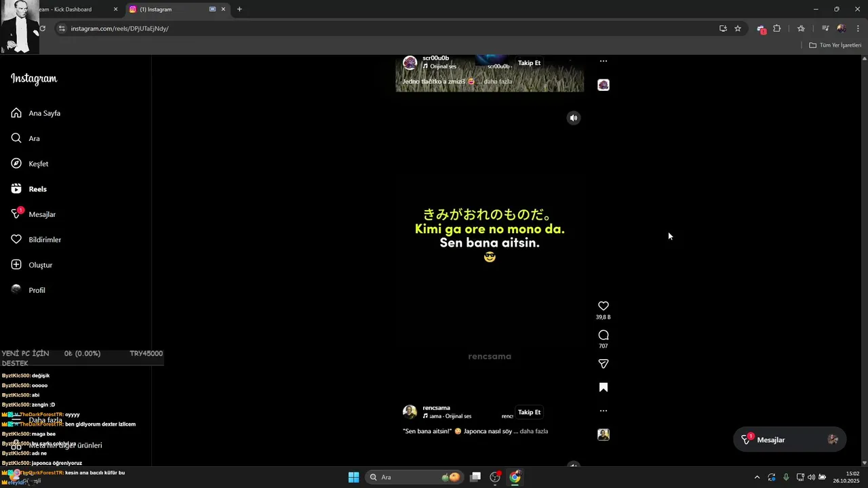
Task: Click the battery tray icon
Action: tap(822, 477)
